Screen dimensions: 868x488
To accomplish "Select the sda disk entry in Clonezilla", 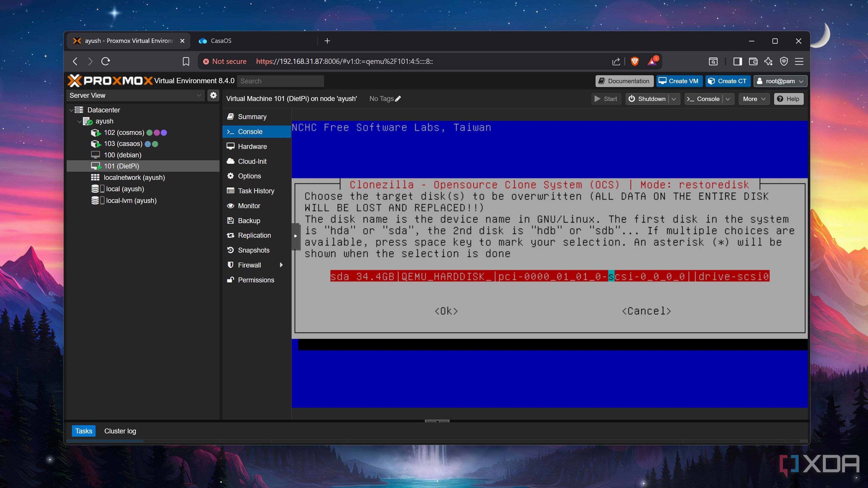I will 550,277.
